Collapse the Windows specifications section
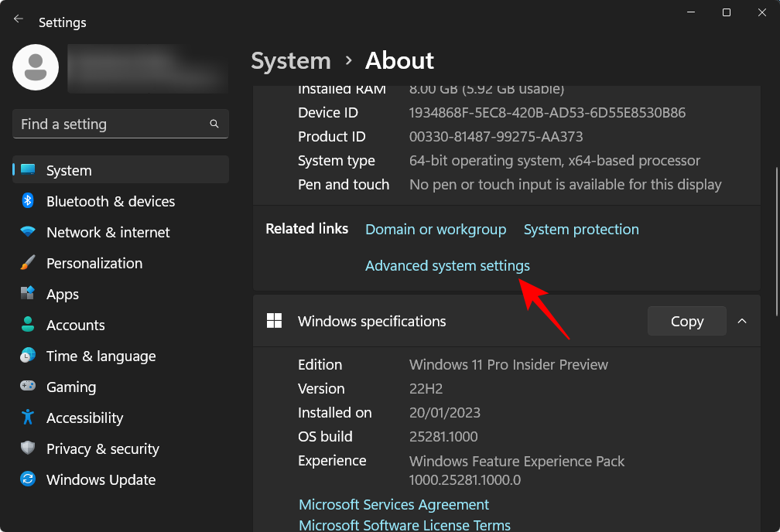Image resolution: width=780 pixels, height=532 pixels. [x=742, y=321]
